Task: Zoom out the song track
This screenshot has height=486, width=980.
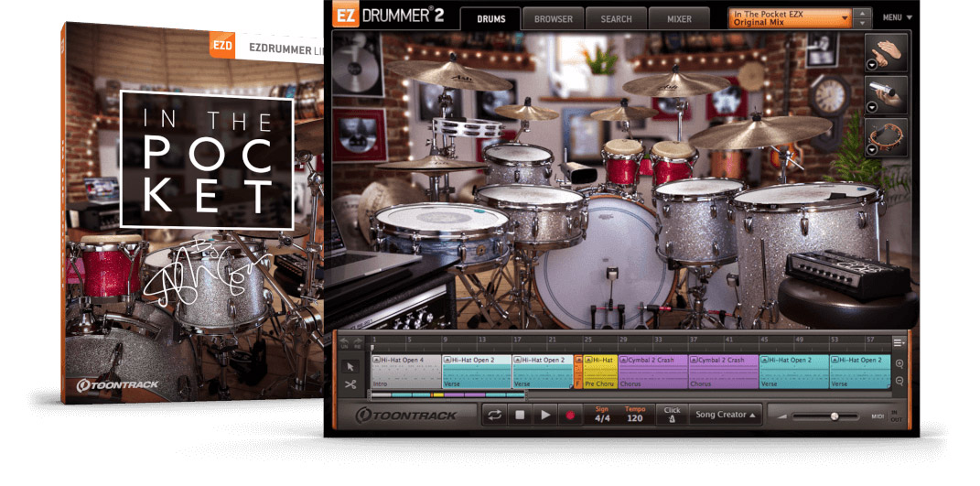Action: [x=900, y=381]
